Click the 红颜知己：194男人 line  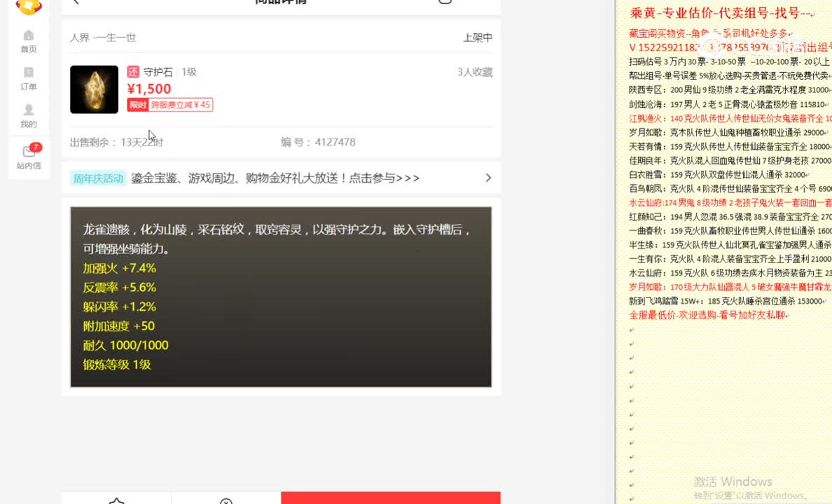point(730,216)
